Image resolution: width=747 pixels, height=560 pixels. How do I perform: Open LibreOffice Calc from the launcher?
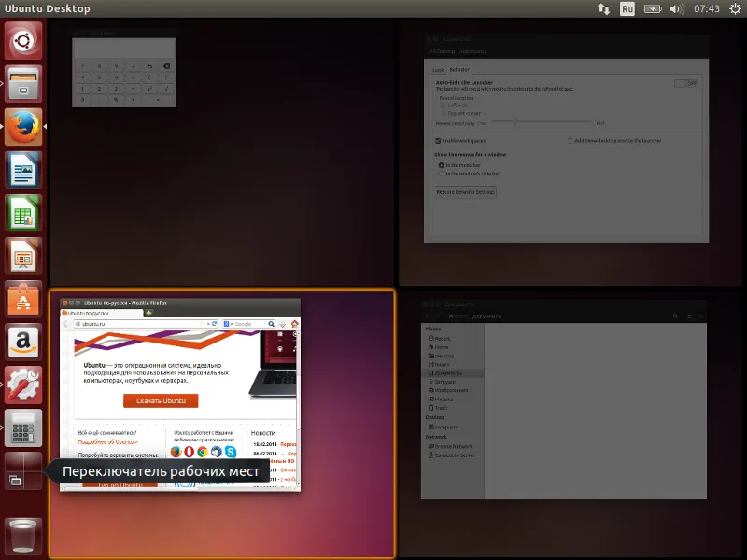click(23, 213)
